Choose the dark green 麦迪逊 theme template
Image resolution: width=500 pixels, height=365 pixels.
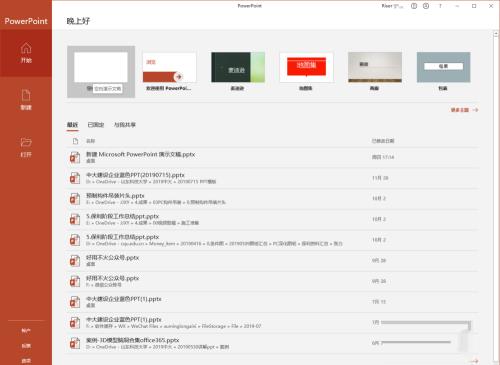pos(238,71)
